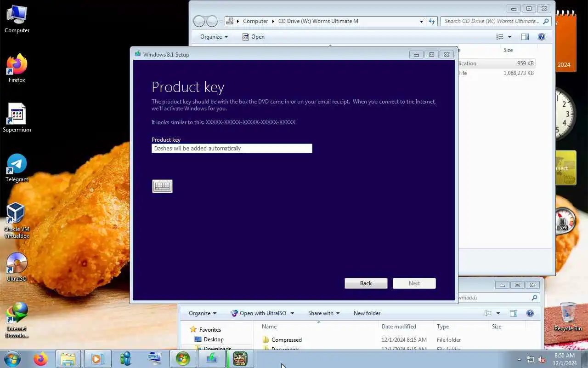
Task: Switch to Windows Setup taskbar button
Action: (x=183, y=359)
